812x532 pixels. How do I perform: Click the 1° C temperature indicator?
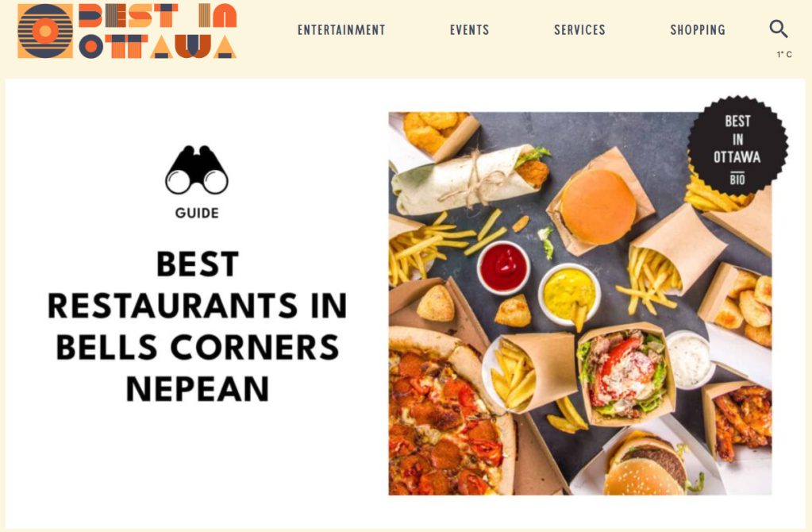pos(784,55)
